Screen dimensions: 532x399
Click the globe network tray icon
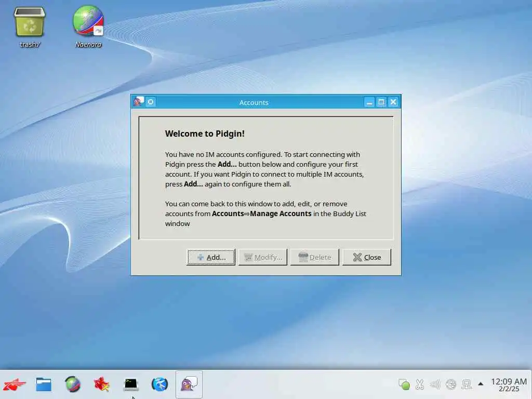(451, 384)
